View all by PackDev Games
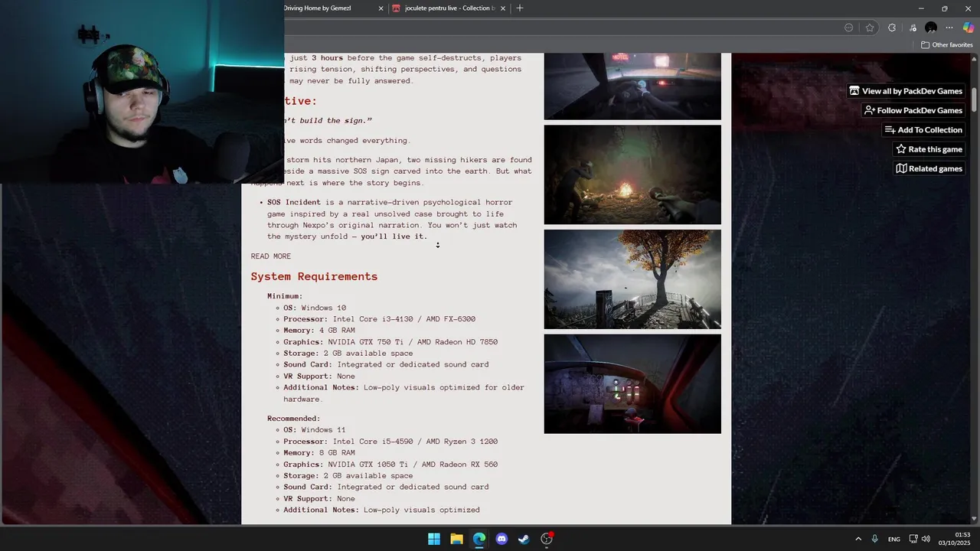 (906, 91)
